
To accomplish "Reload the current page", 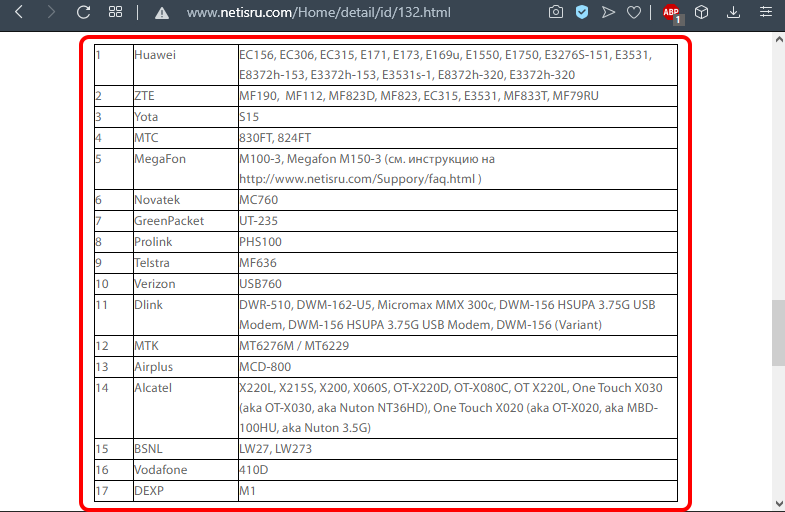I will (83, 12).
